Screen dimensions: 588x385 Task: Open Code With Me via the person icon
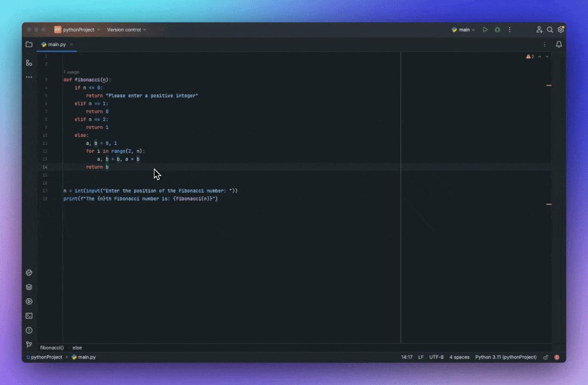539,29
